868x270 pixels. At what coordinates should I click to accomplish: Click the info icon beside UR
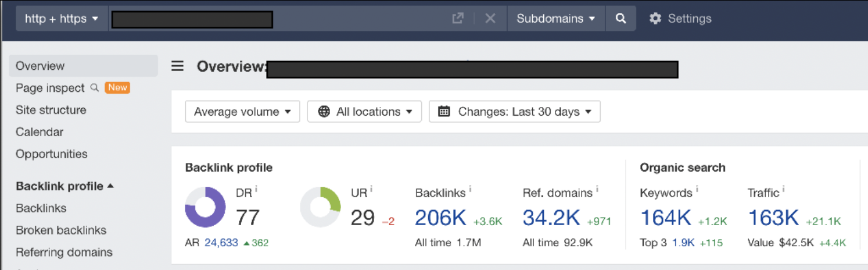371,189
